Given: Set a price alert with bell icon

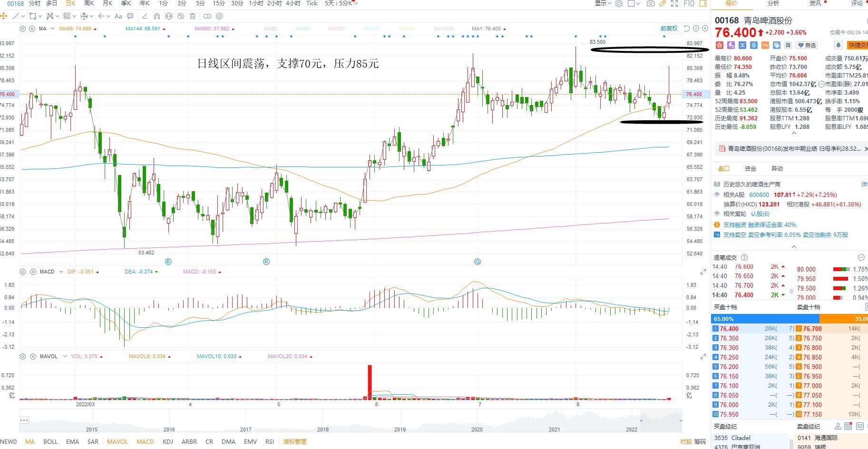Looking at the screenshot, I should (x=839, y=45).
